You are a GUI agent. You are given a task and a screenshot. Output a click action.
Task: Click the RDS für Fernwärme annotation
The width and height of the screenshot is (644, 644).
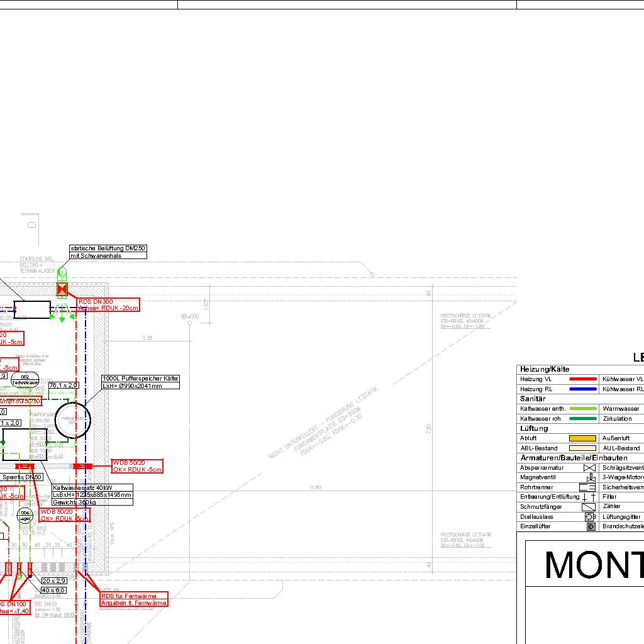(135, 599)
